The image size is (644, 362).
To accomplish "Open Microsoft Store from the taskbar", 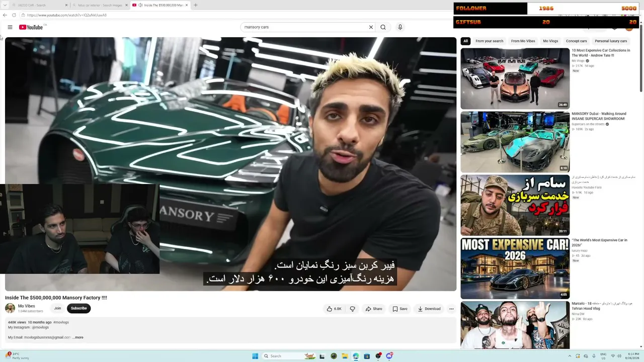I will coord(367,356).
